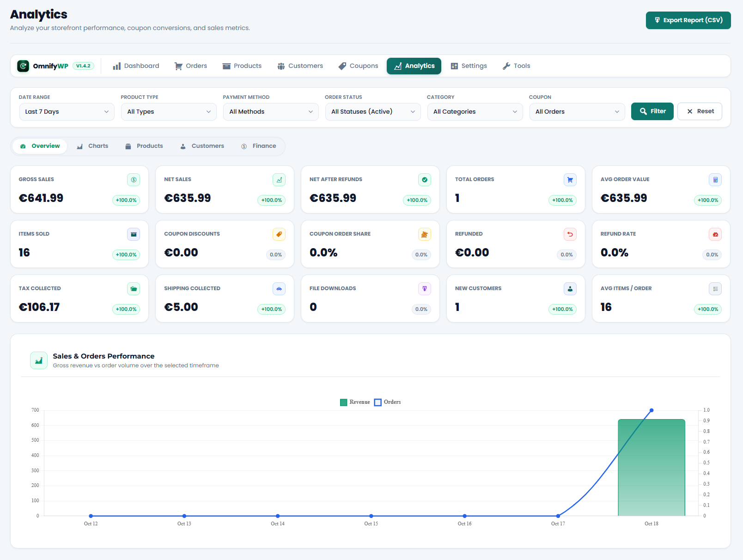Go to the Dashboard menu item

pyautogui.click(x=136, y=66)
